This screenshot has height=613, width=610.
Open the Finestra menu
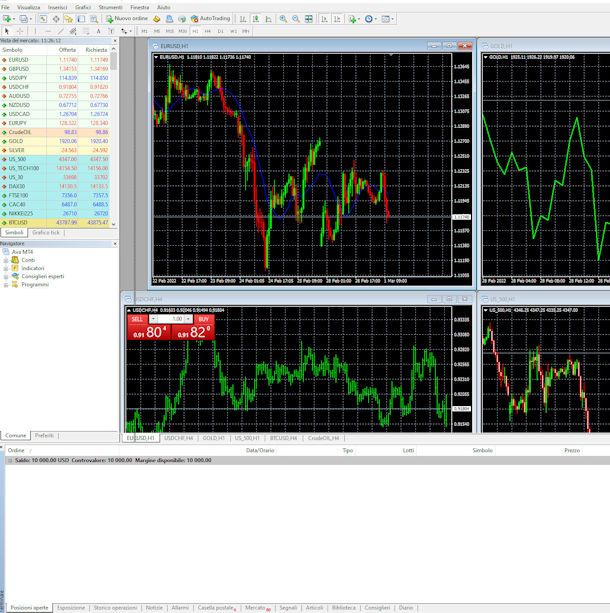point(140,7)
